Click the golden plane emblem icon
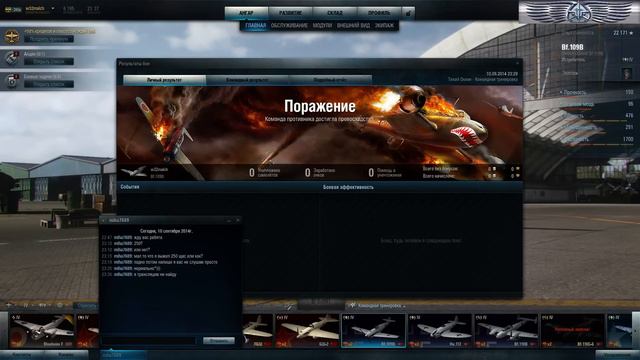The width and height of the screenshot is (640, 360). [12, 36]
